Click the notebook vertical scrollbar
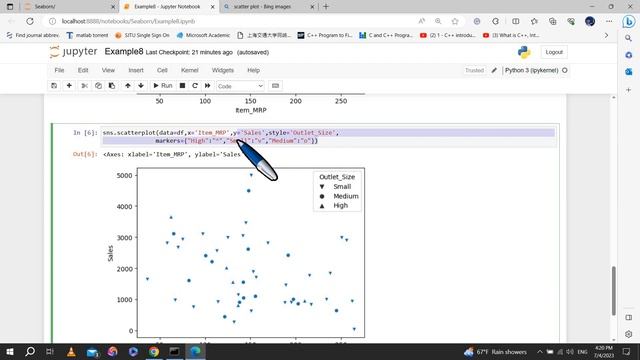The width and height of the screenshot is (640, 360). point(613,291)
